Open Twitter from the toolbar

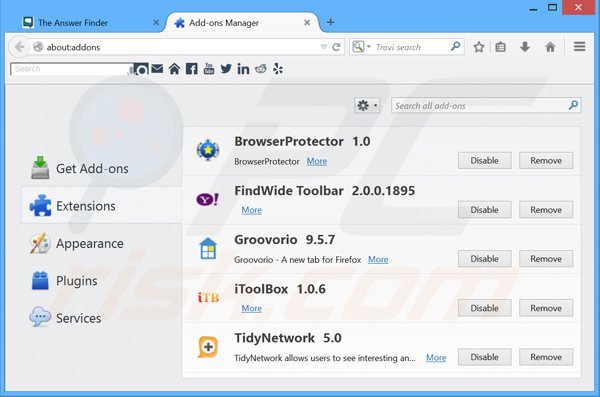coord(226,69)
